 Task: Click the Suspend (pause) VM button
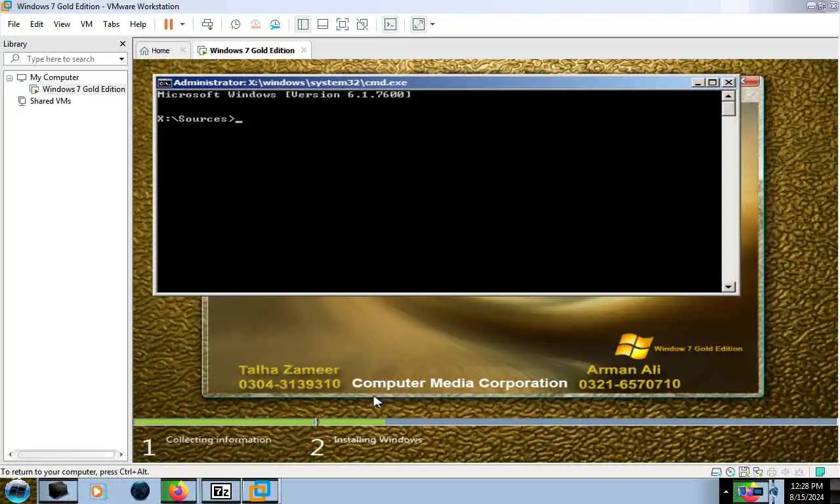pyautogui.click(x=168, y=24)
